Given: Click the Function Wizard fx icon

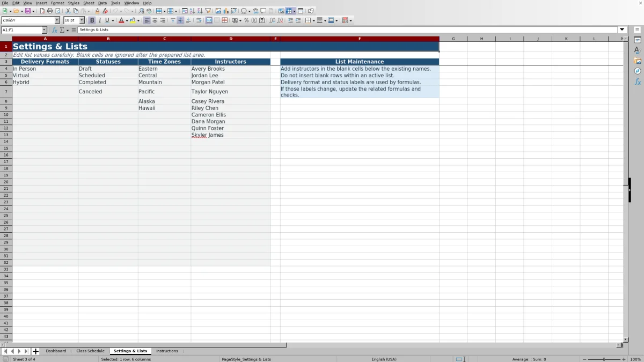Looking at the screenshot, I should (54, 30).
